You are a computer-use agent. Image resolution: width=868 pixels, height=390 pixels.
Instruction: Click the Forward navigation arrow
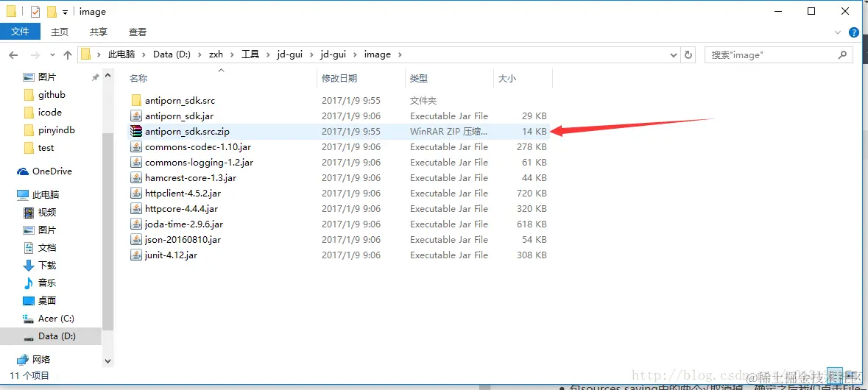[x=35, y=54]
